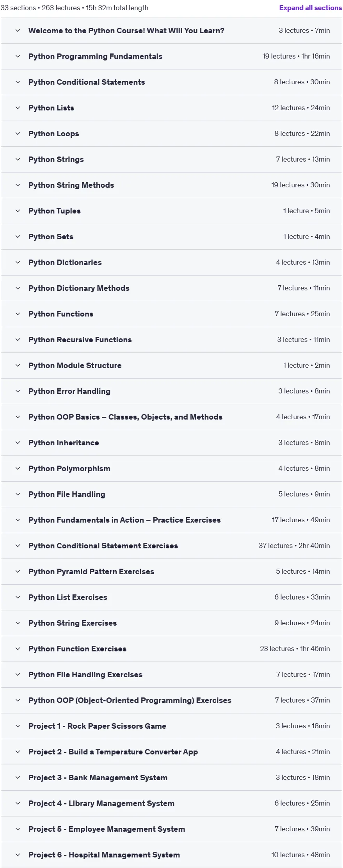Open the Python Loops section chevron
Screen dimensions: 343x868
coord(18,133)
